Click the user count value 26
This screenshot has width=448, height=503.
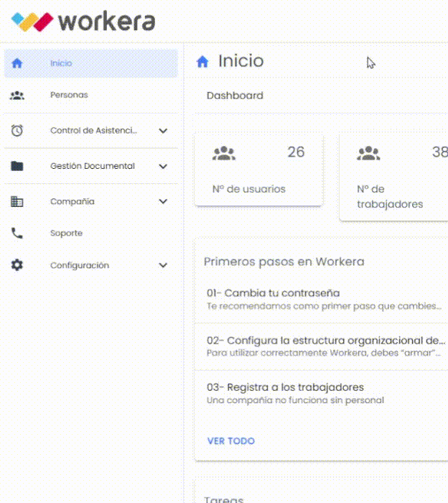[296, 152]
